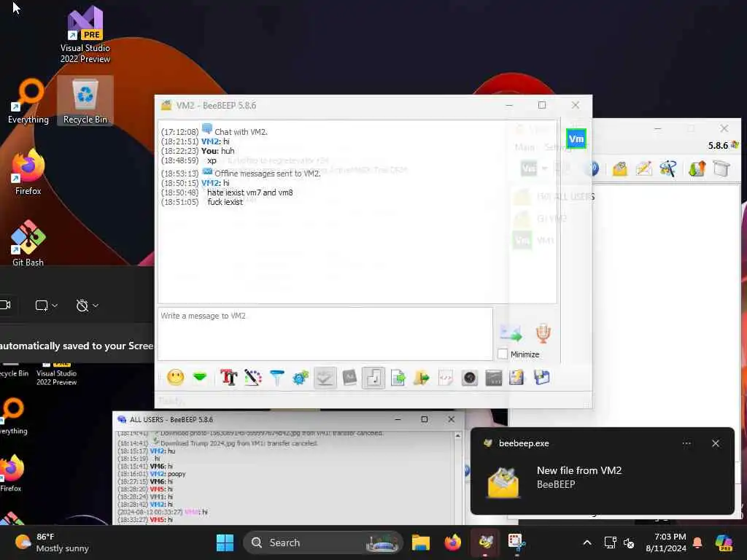
Task: Record a voice message with the microphone icon
Action: (543, 332)
